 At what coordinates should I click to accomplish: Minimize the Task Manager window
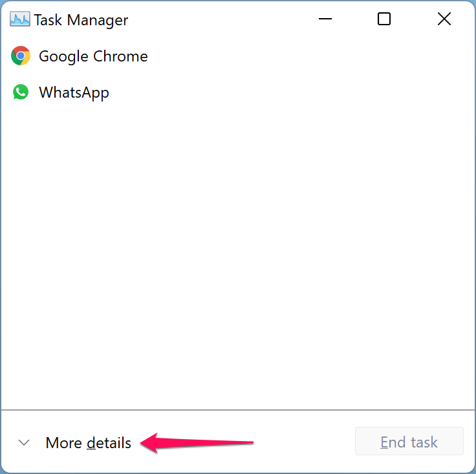[x=325, y=19]
